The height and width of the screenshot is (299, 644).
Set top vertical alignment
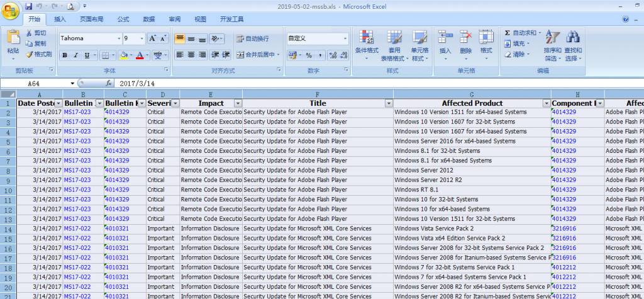click(179, 38)
